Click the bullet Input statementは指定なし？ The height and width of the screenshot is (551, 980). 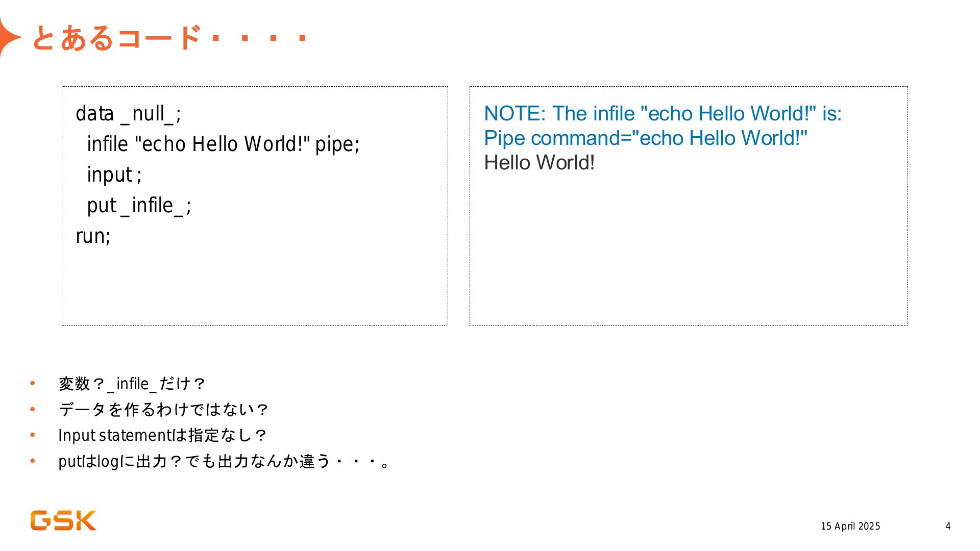pyautogui.click(x=162, y=435)
